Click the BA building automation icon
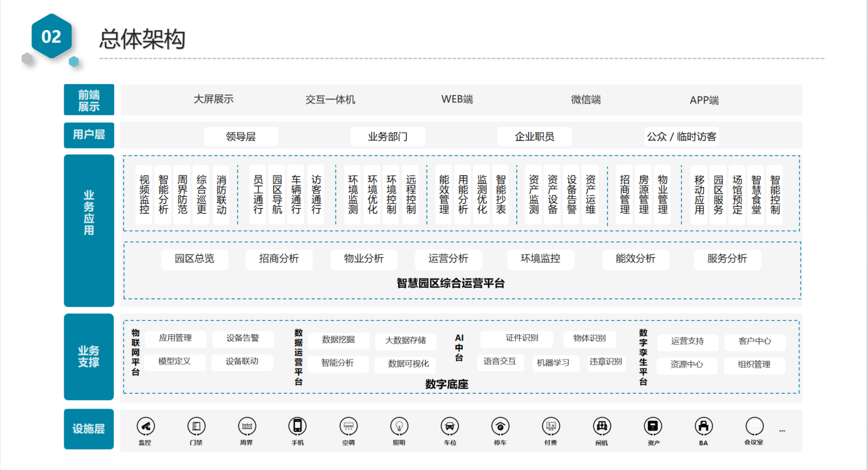The height and width of the screenshot is (470, 868). coord(703,426)
